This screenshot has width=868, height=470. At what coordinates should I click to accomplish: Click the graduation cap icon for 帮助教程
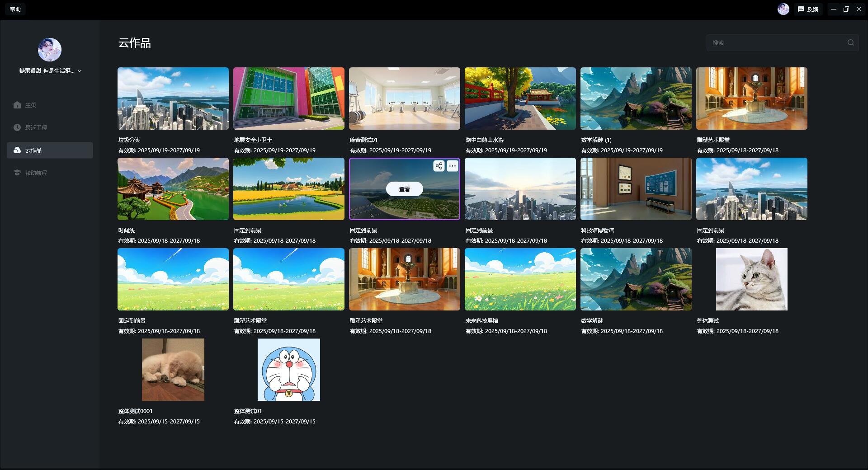pyautogui.click(x=17, y=173)
